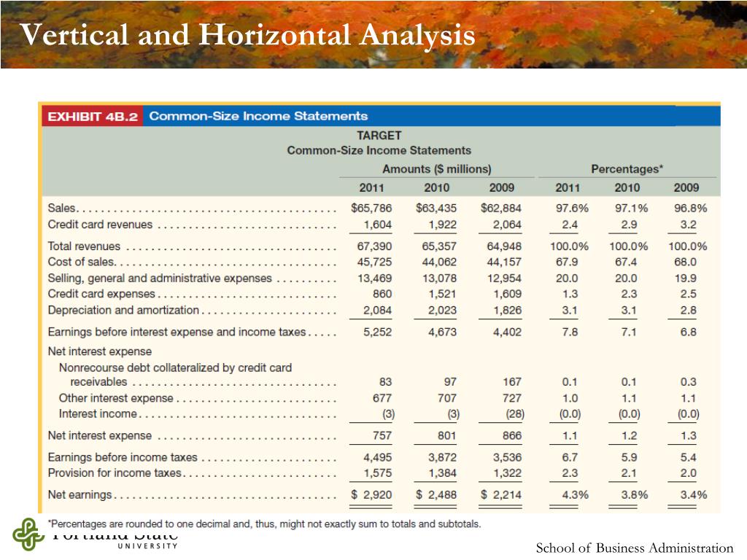Click SG&A 2009 amount 12,954
The width and height of the screenshot is (747, 560).
click(504, 278)
